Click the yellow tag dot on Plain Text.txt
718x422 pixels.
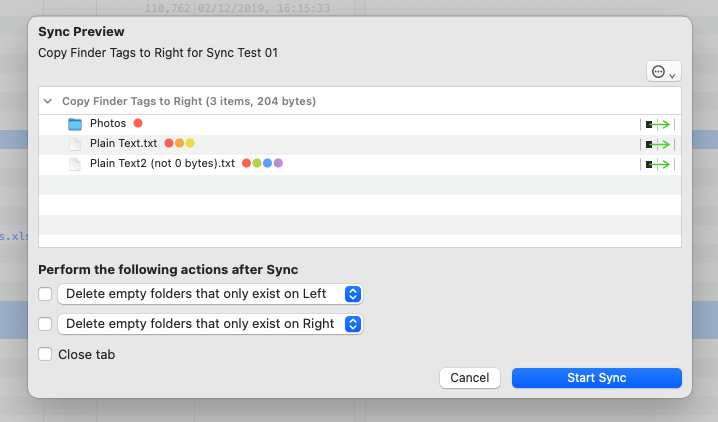point(190,143)
